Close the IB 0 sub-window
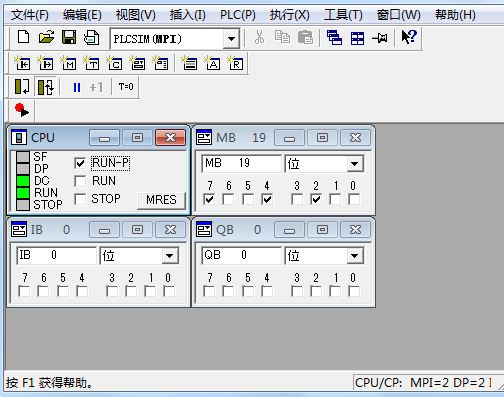Image resolution: width=504 pixels, height=397 pixels. pos(170,230)
